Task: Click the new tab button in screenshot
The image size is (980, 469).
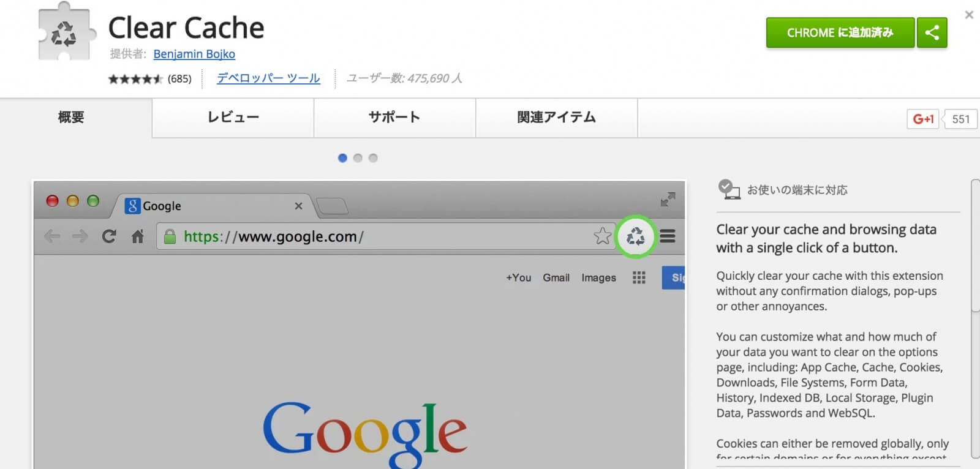Action: point(333,206)
